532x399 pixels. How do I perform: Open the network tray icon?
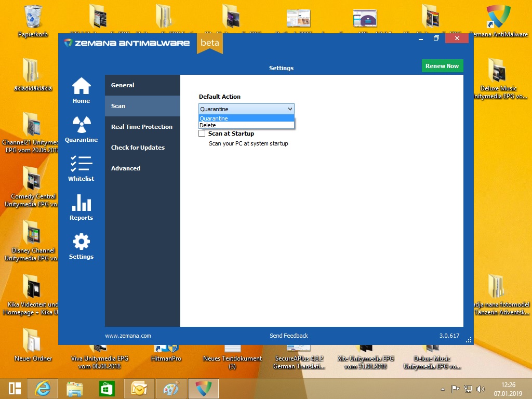468,389
